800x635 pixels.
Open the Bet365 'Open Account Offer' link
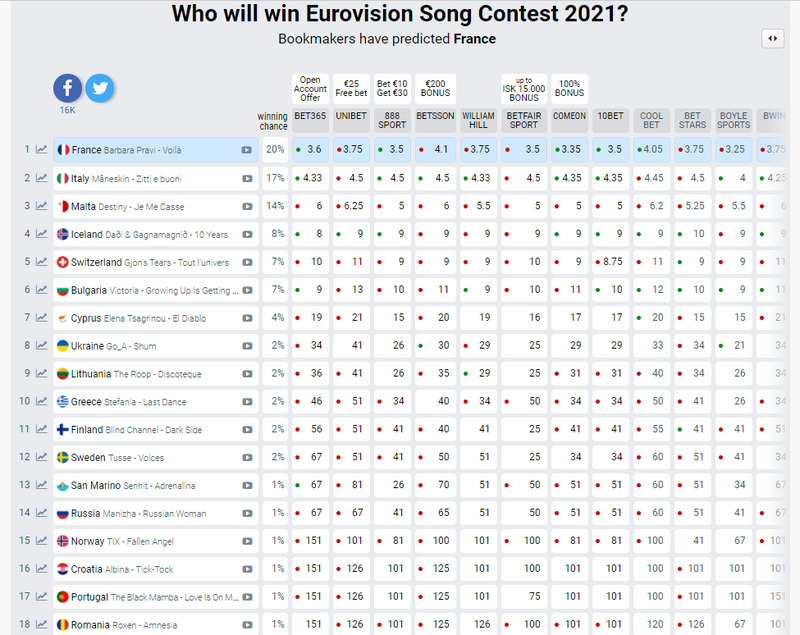[x=310, y=89]
